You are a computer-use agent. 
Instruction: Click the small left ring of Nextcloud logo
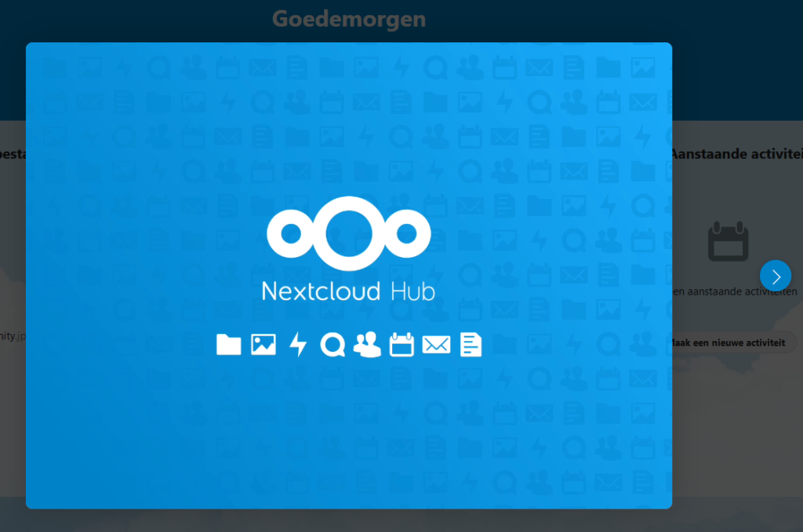tap(291, 233)
